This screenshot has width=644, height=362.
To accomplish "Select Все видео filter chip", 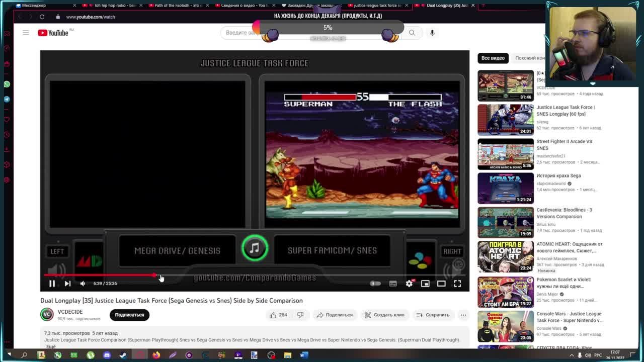I will click(493, 58).
